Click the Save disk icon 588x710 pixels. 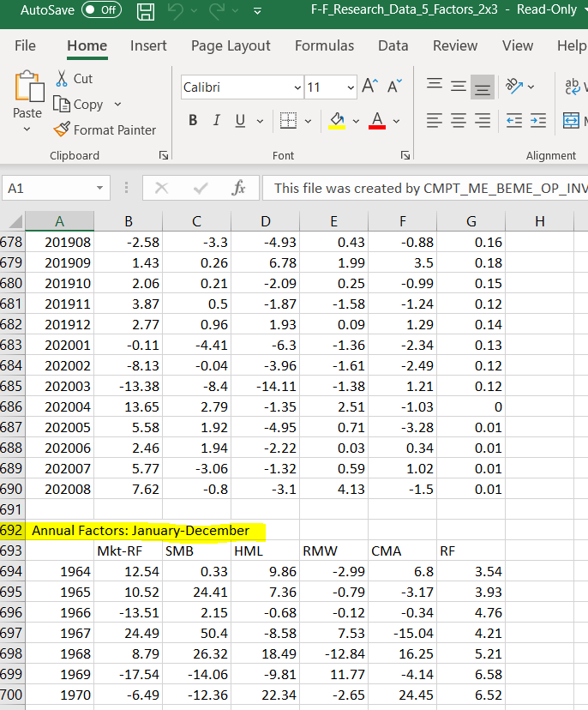click(x=146, y=11)
